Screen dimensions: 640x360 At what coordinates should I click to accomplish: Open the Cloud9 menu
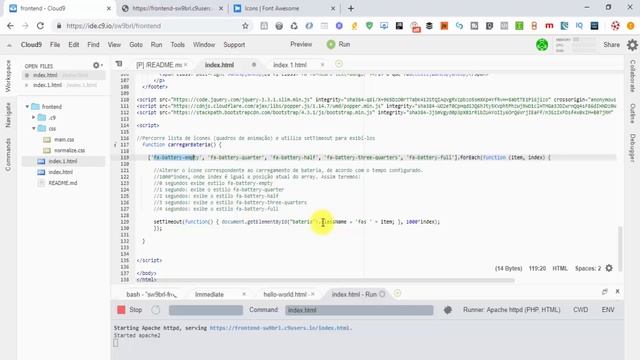[x=31, y=44]
